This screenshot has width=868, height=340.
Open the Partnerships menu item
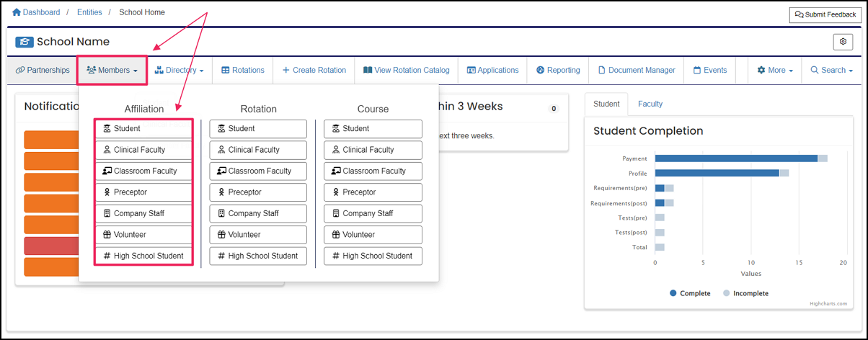[x=43, y=70]
